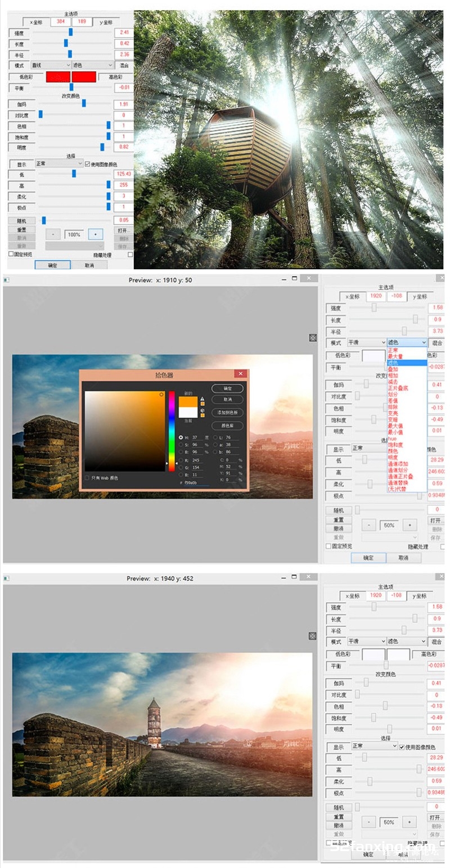The height and width of the screenshot is (868, 450).
Task: Open 滤色 dropdown beside Preview x: 1940 window
Action: point(407,641)
